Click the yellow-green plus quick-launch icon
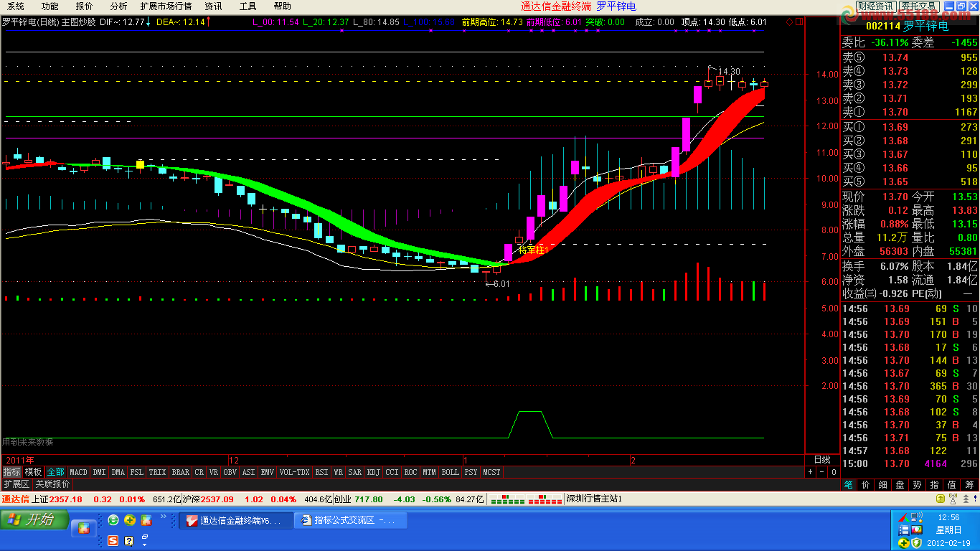The width and height of the screenshot is (980, 551). coord(130,520)
